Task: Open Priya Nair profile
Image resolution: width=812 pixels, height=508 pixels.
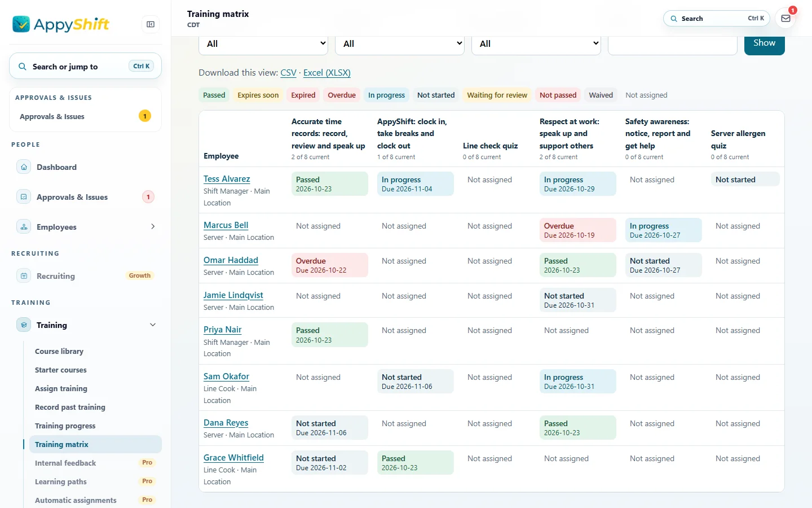Action: coord(222,330)
